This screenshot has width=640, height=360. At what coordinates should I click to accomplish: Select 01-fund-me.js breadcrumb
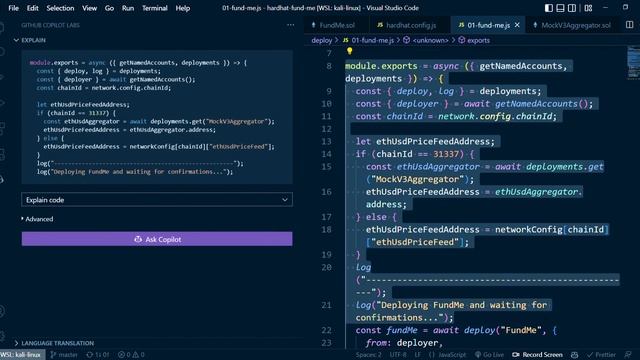pos(368,40)
